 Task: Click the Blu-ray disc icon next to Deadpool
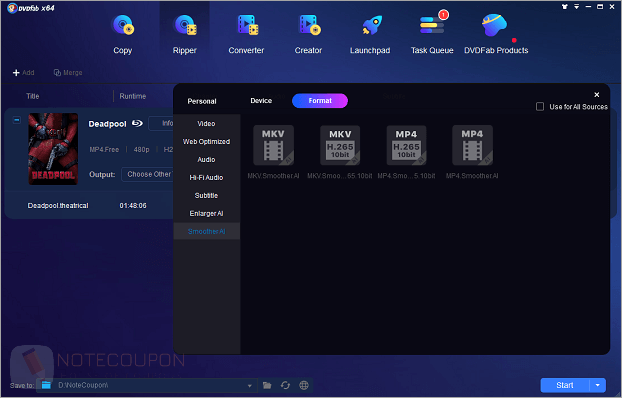coord(137,123)
